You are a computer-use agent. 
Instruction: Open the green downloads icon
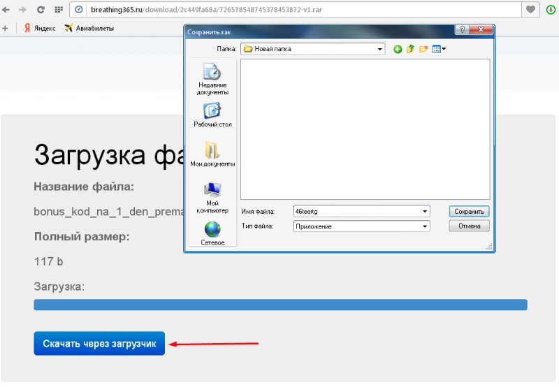pos(551,10)
